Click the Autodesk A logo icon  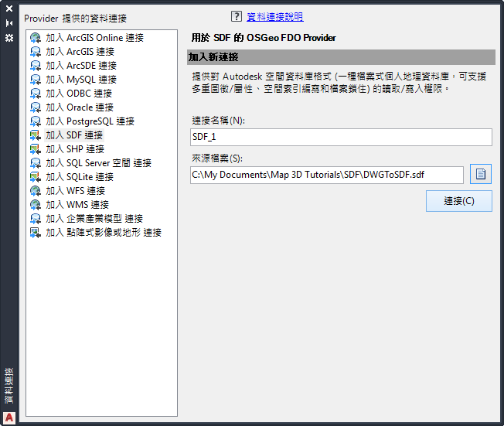[x=9, y=417]
